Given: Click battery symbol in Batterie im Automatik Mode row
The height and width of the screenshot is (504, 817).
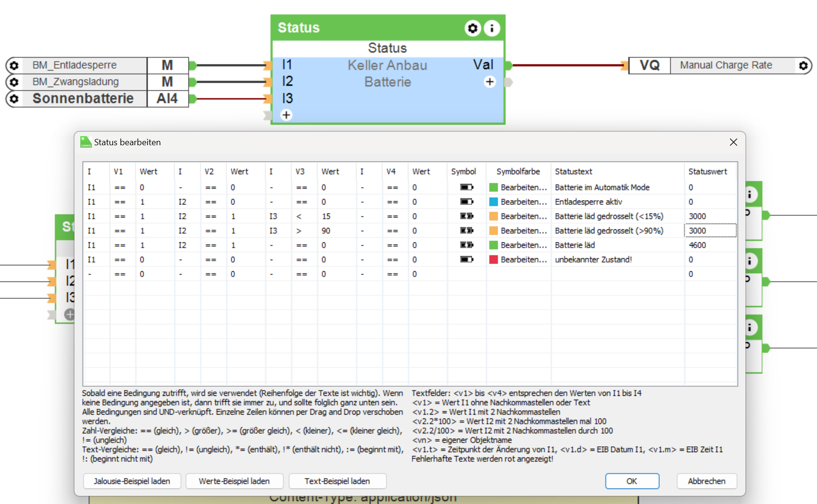Looking at the screenshot, I should coord(466,188).
